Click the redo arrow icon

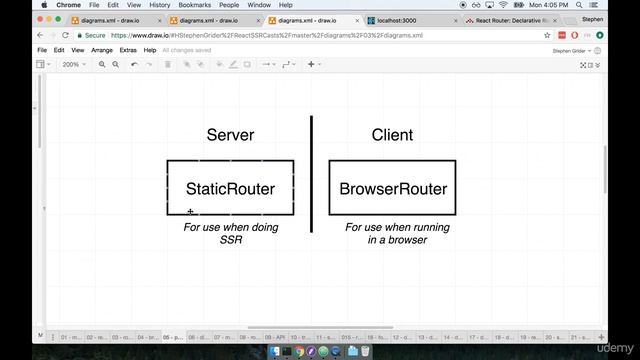[x=149, y=64]
